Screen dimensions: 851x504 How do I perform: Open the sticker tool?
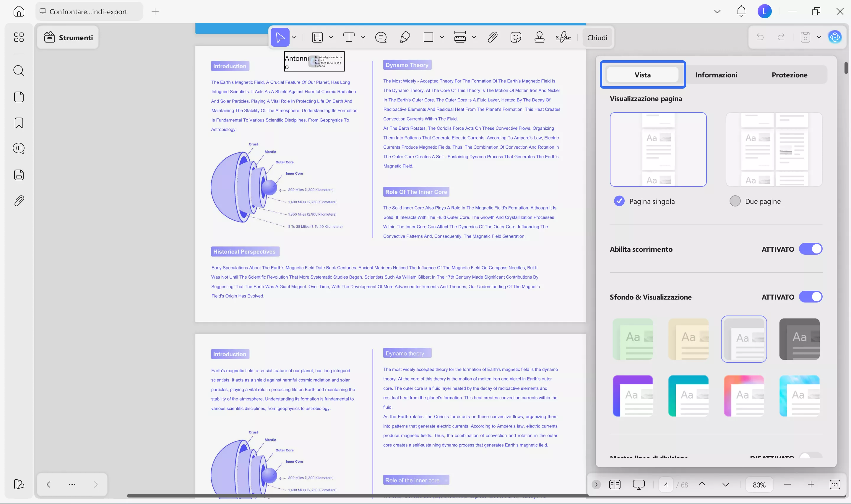pos(516,37)
